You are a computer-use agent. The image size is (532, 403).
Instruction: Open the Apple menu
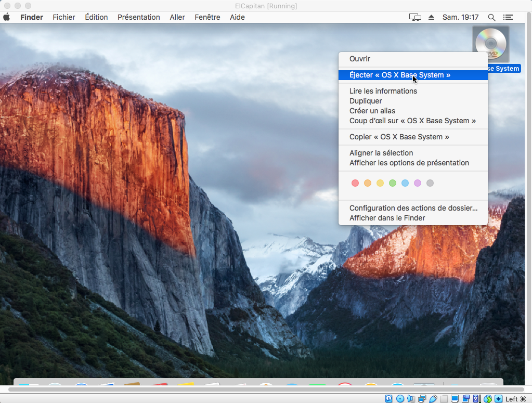(6, 17)
